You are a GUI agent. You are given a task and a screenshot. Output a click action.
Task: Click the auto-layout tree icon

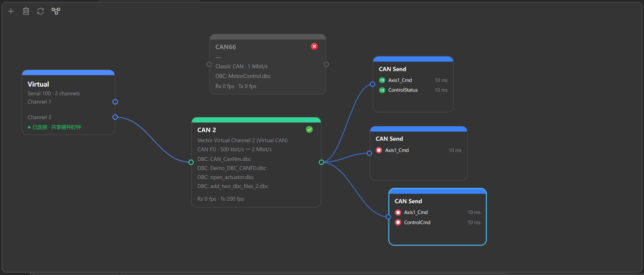coord(56,11)
